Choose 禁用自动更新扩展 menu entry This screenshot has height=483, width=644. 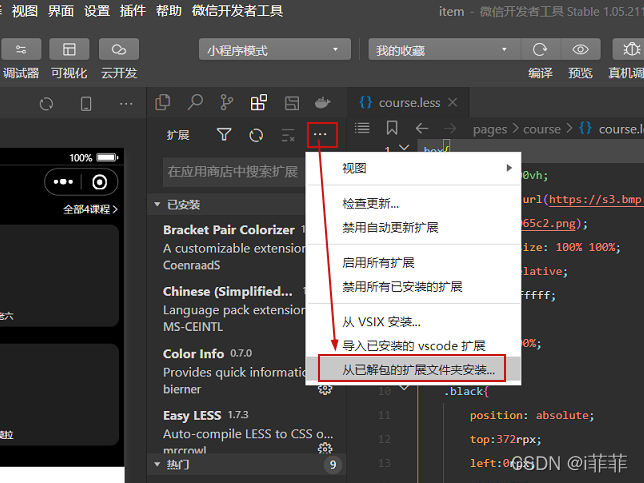point(414,227)
